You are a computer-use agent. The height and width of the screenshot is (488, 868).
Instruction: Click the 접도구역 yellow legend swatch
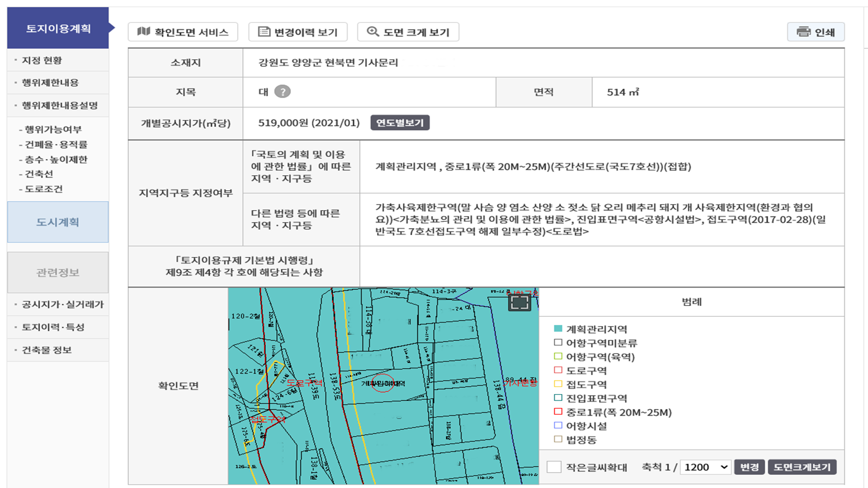[x=558, y=384]
